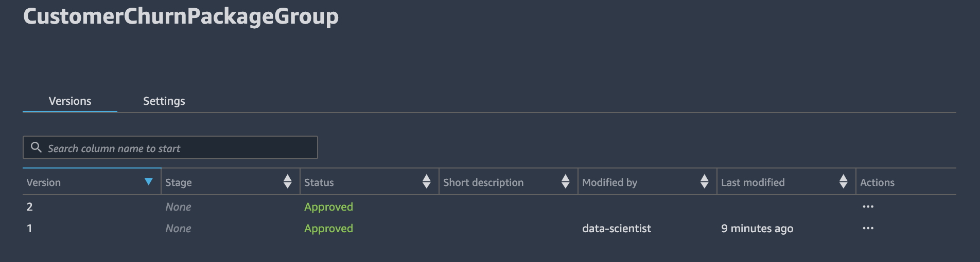Open version 1 row
The width and height of the screenshot is (980, 262).
pyautogui.click(x=489, y=228)
